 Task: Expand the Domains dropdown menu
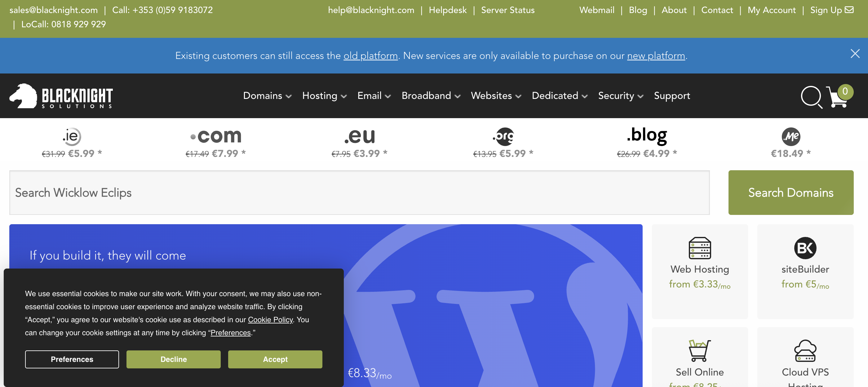[267, 96]
